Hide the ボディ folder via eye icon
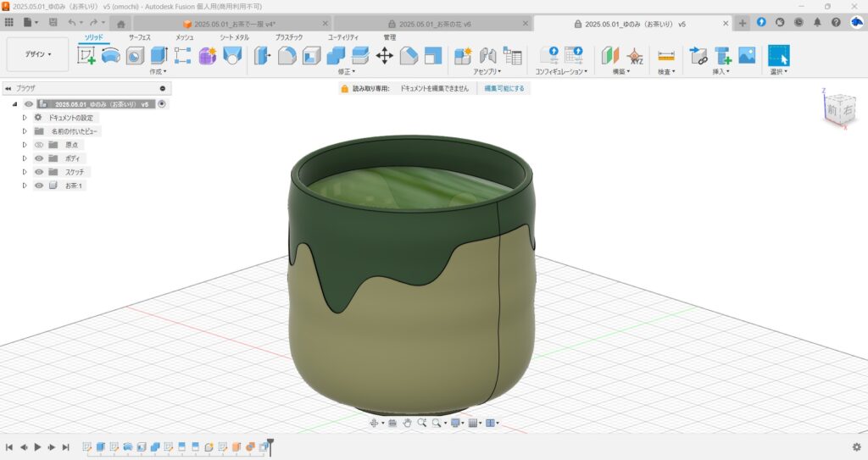This screenshot has width=868, height=460. (39, 158)
